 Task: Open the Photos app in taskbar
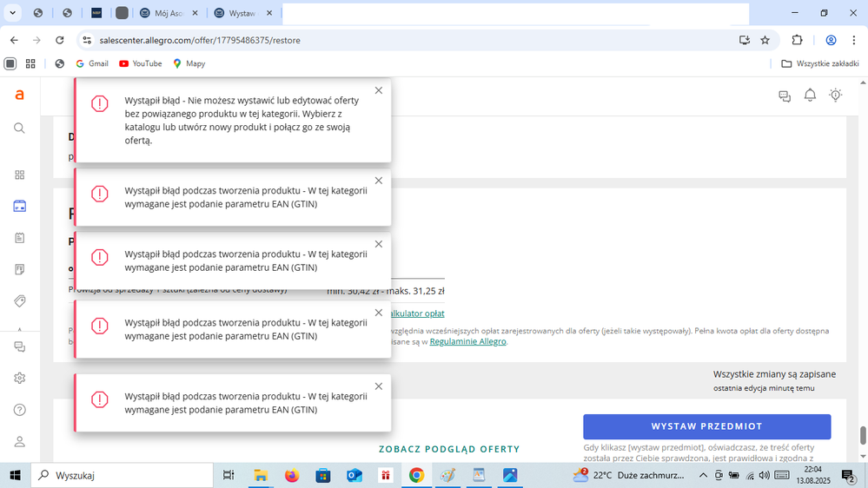(x=510, y=475)
